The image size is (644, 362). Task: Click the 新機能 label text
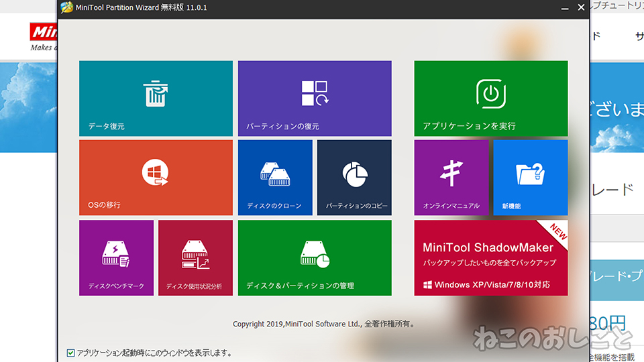point(511,206)
